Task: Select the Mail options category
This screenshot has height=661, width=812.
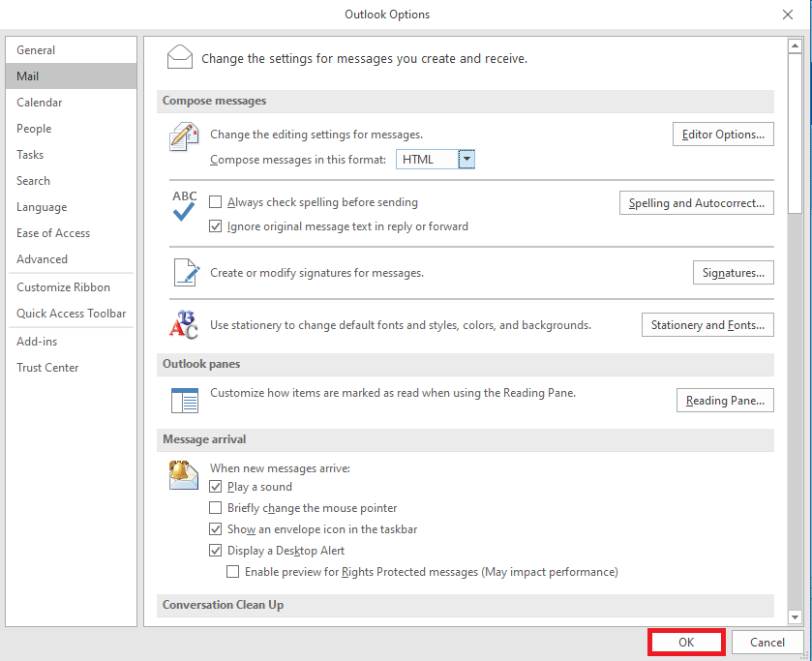Action: (x=71, y=76)
